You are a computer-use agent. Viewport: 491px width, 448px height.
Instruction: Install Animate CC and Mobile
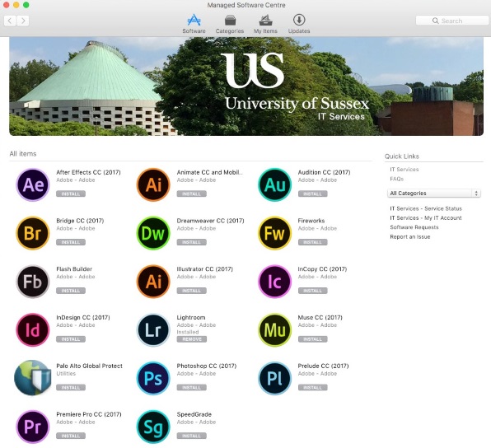tap(192, 194)
